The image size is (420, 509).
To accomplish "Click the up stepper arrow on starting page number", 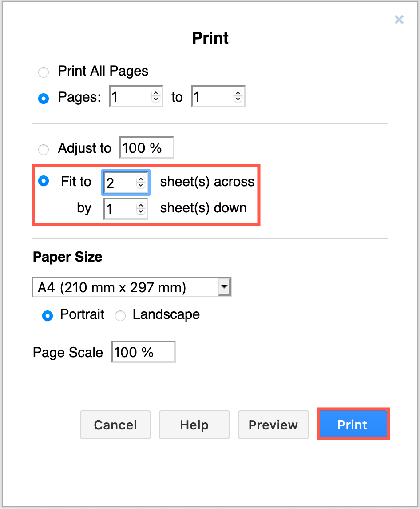I will tap(156, 93).
